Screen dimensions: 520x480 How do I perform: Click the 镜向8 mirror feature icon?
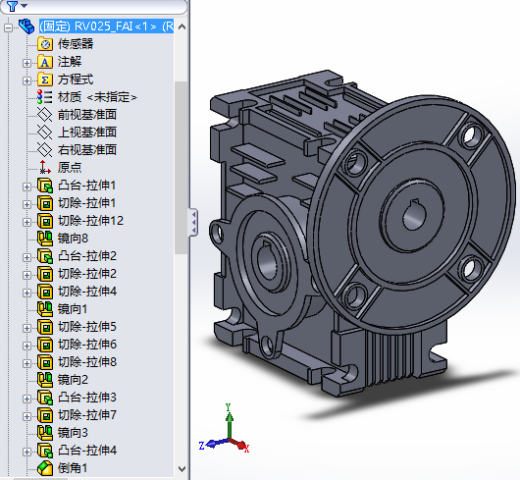pyautogui.click(x=45, y=238)
